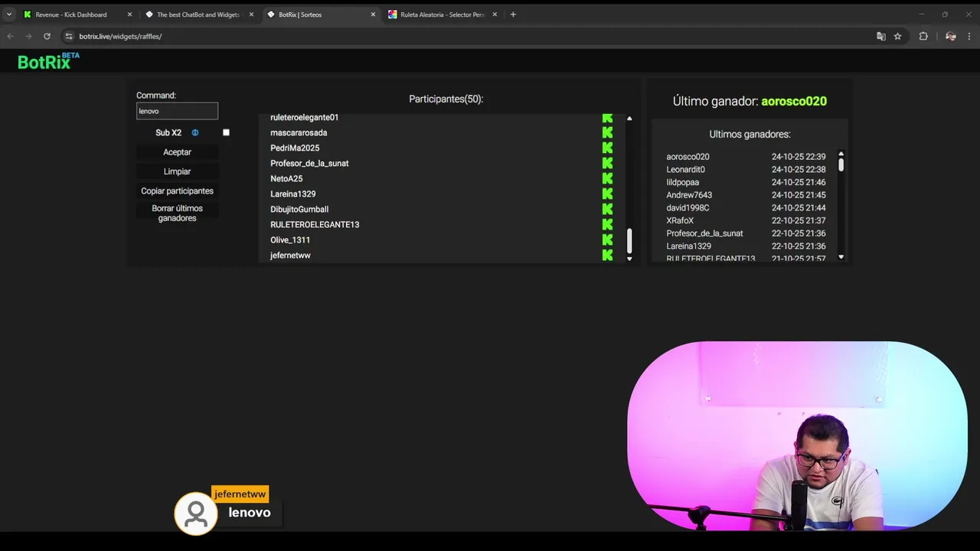Open the translate page icon in address bar
980x551 pixels.
tap(881, 36)
